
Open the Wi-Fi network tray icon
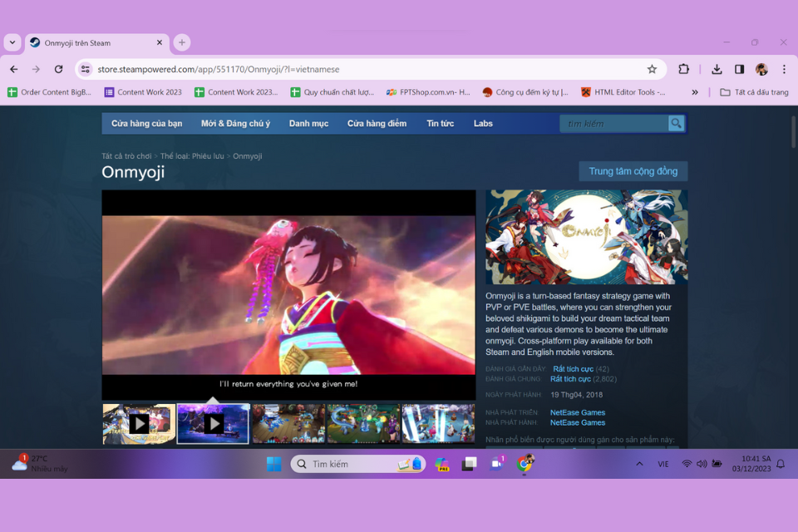click(x=687, y=464)
